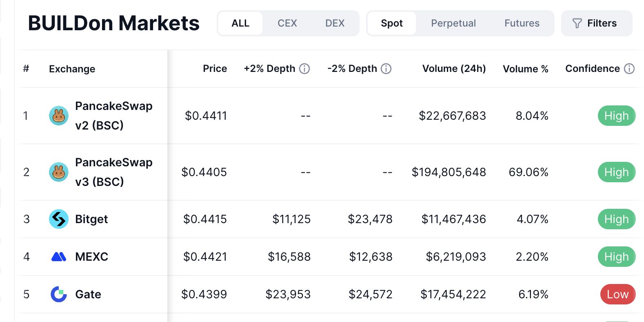Image resolution: width=644 pixels, height=322 pixels.
Task: Switch to the DEX markets tab
Action: 335,23
